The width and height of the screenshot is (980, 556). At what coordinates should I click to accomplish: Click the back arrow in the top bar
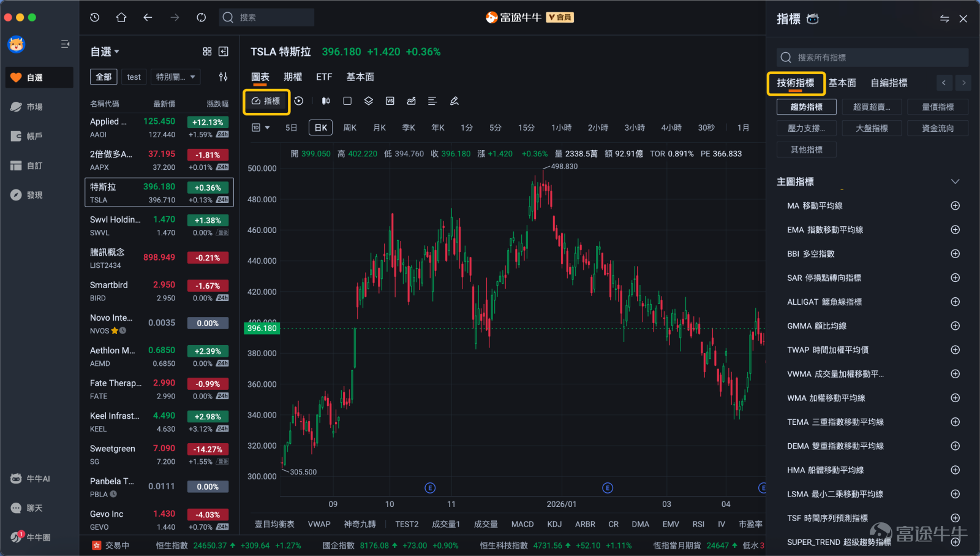(x=148, y=17)
